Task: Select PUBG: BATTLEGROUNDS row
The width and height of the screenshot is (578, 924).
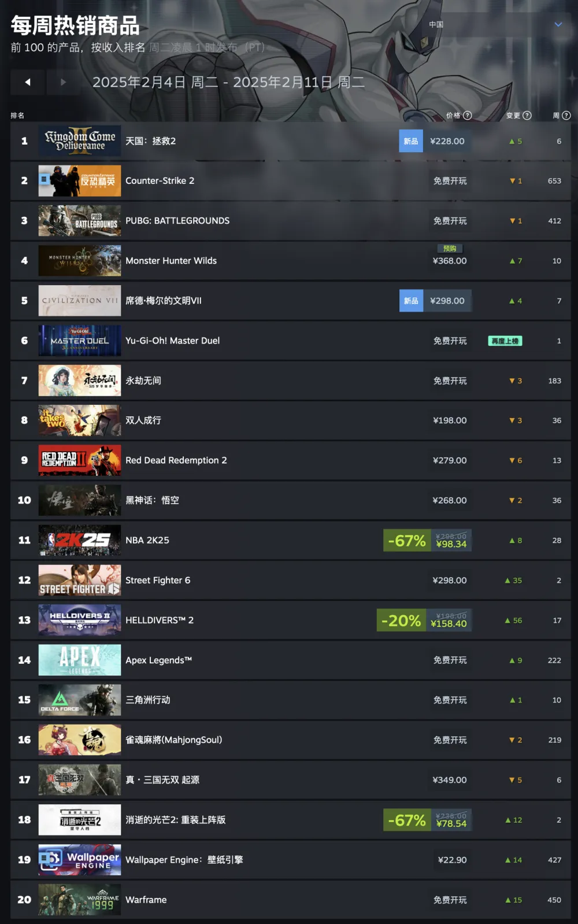Action: tap(290, 221)
